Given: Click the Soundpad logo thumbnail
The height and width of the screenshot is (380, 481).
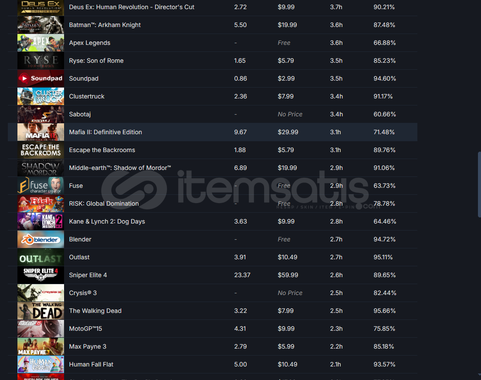Looking at the screenshot, I should (x=41, y=78).
